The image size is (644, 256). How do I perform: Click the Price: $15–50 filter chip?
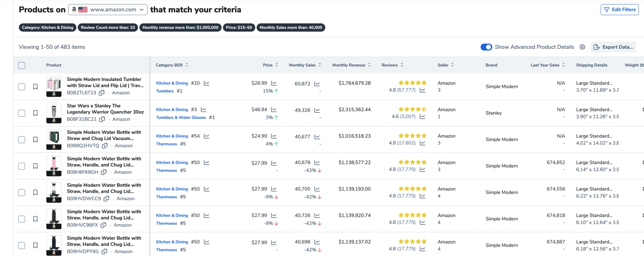[239, 28]
